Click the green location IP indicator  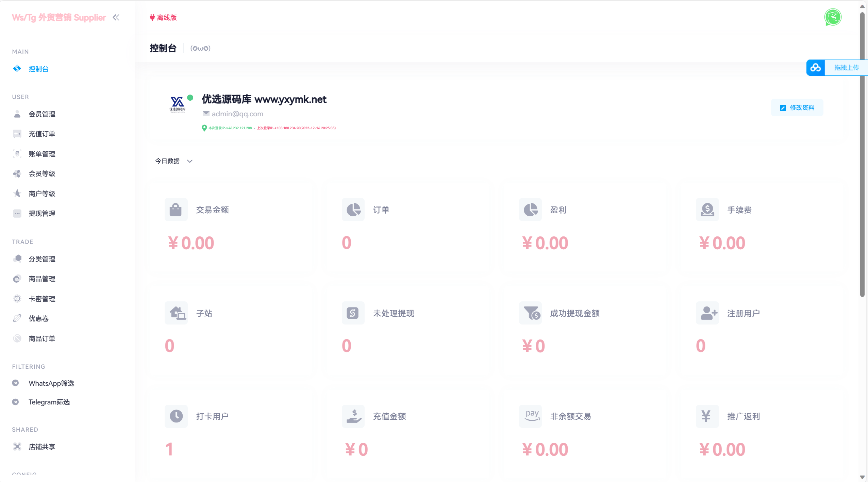tap(204, 128)
